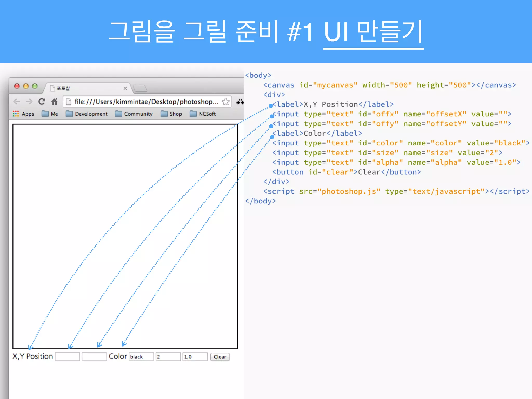Screen dimensions: 532x399
Task: Click the page icon in address bar
Action: point(69,102)
